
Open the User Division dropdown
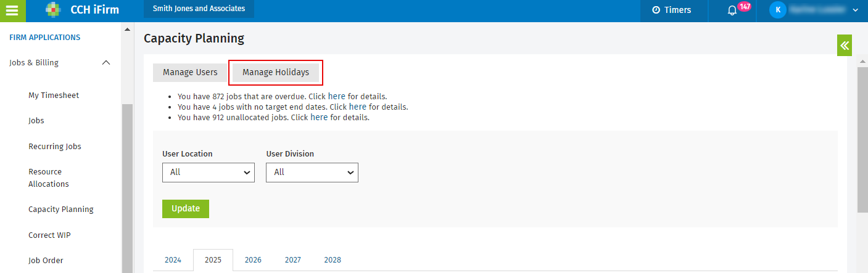point(312,173)
